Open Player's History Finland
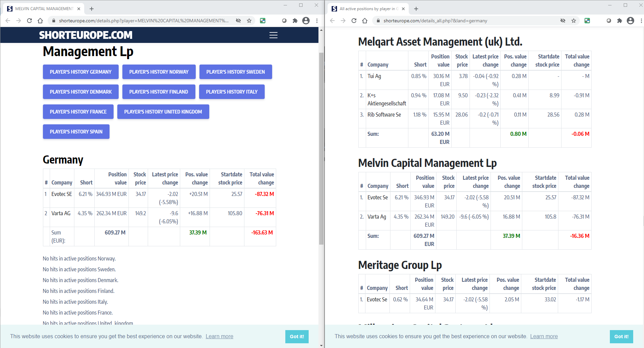 [x=159, y=92]
